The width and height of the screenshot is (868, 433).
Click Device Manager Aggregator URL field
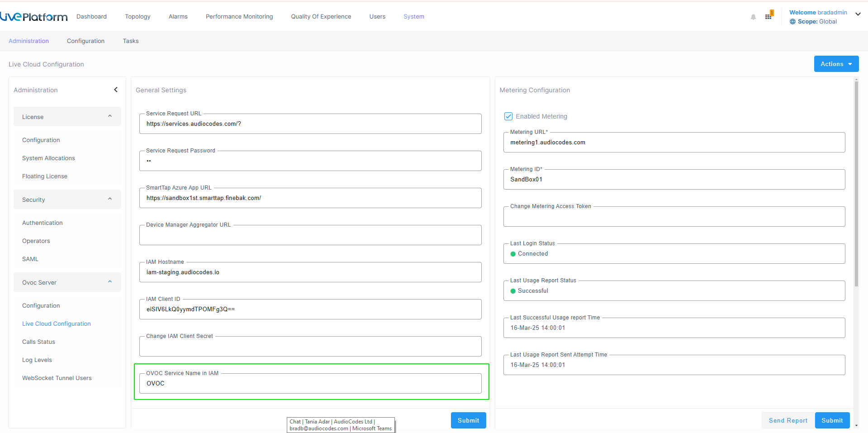click(310, 235)
